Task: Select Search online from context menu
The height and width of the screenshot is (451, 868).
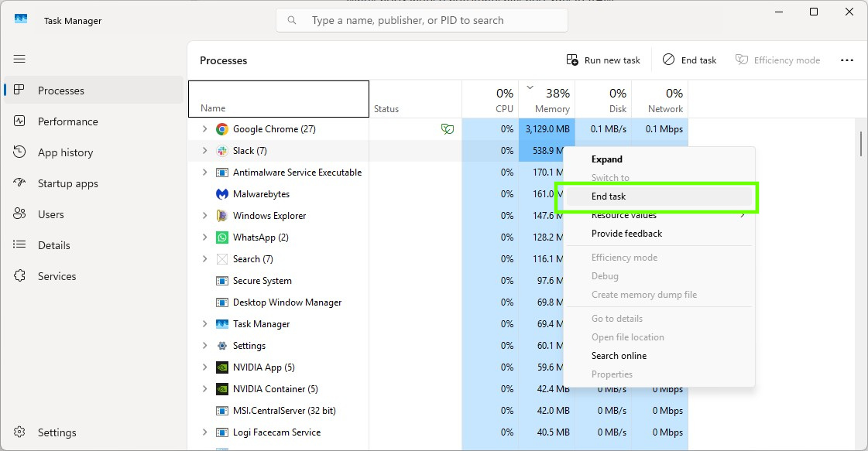Action: pyautogui.click(x=619, y=356)
